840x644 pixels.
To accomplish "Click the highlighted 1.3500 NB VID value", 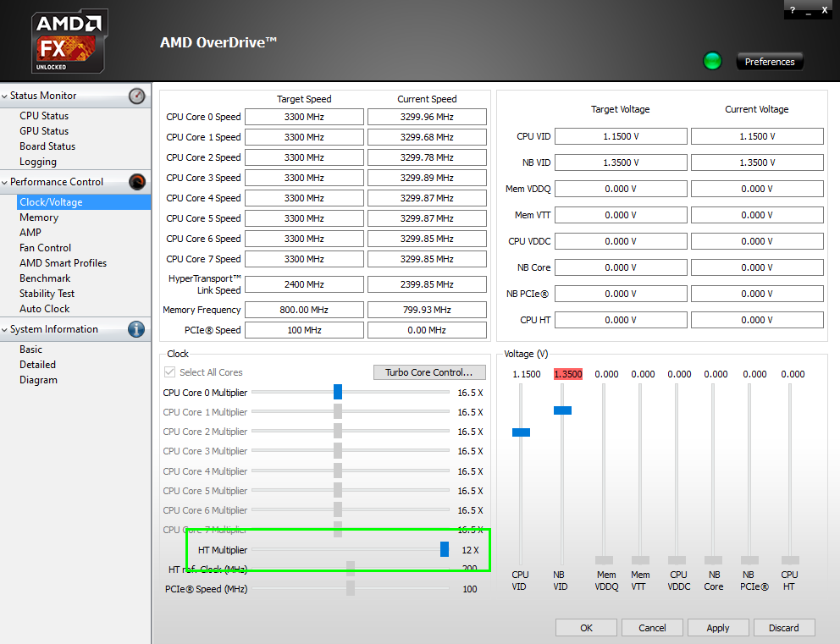I will coord(568,374).
